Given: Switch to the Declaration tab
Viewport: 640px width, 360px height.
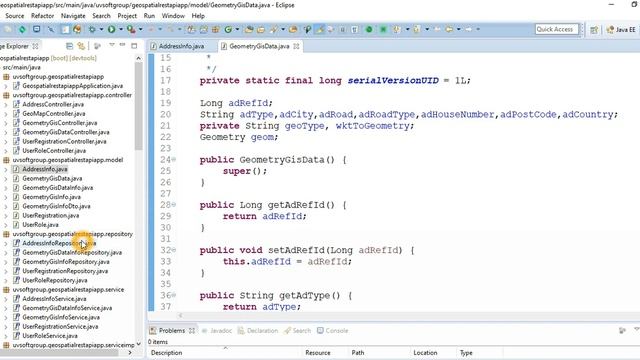Looking at the screenshot, I should (x=258, y=331).
